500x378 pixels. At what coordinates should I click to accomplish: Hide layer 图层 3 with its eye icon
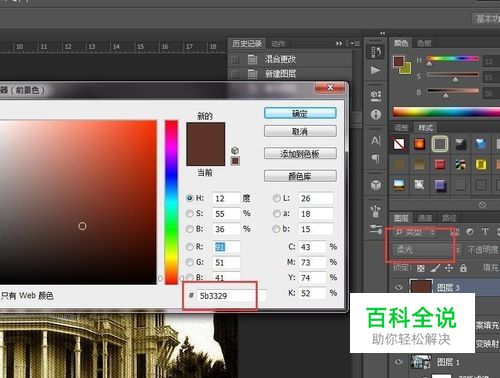pos(398,287)
